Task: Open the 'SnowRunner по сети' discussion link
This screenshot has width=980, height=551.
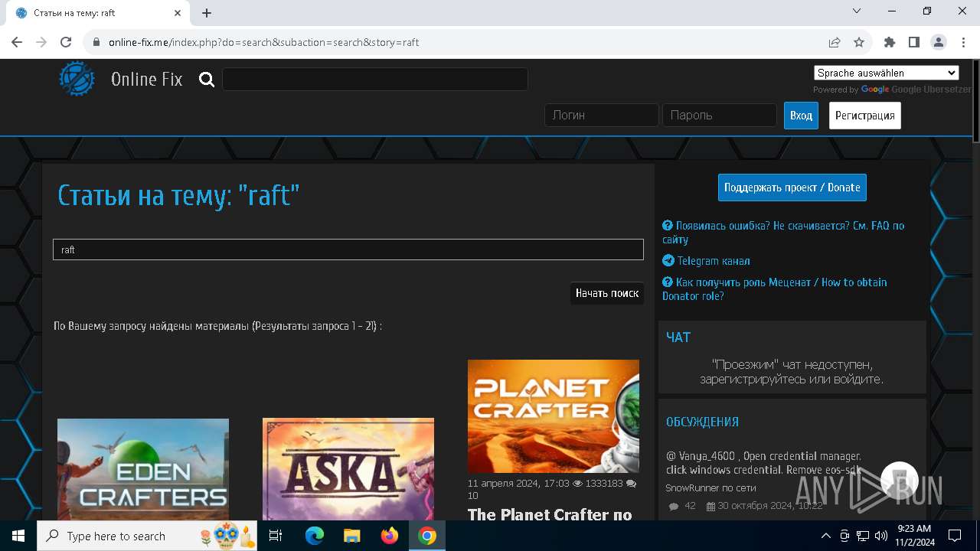Action: (x=710, y=487)
